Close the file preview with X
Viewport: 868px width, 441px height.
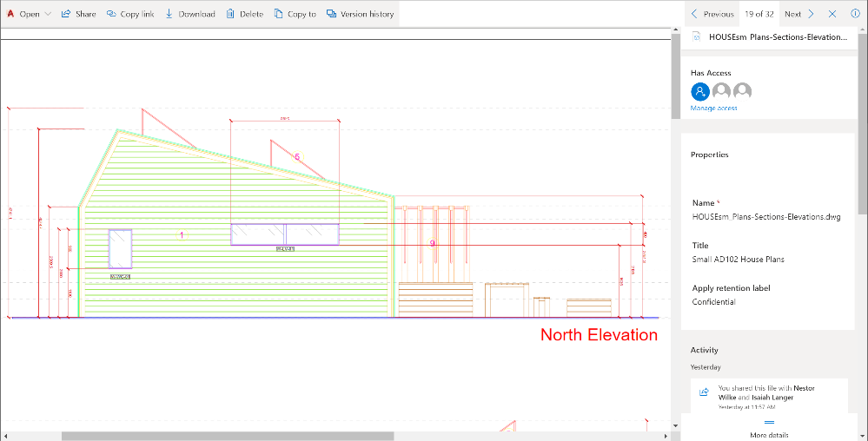pos(832,14)
